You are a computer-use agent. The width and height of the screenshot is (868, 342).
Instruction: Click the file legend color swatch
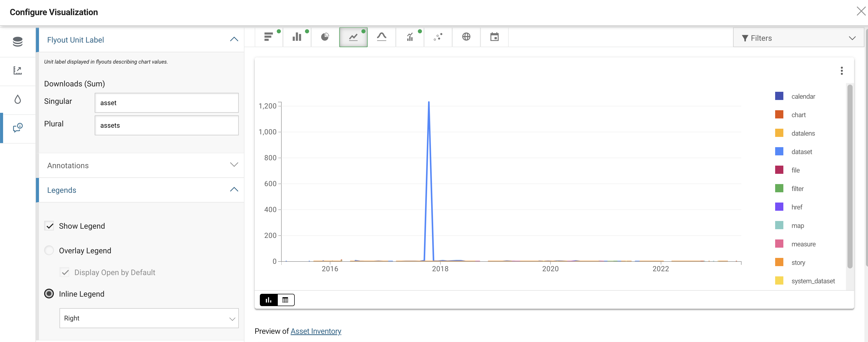tap(779, 170)
